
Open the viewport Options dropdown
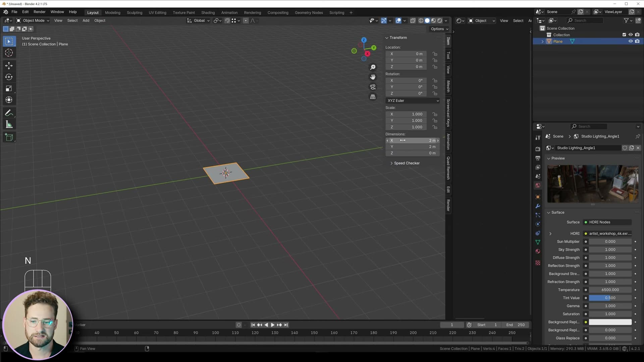coord(439,29)
